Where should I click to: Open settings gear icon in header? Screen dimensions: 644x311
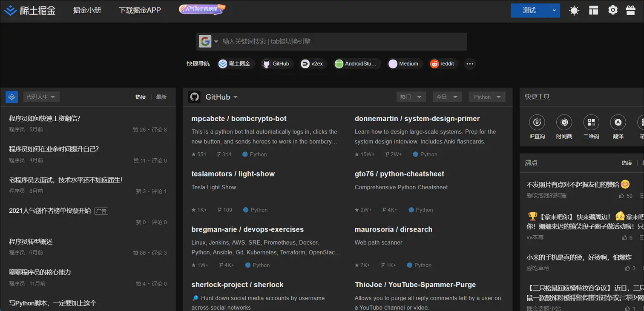613,10
